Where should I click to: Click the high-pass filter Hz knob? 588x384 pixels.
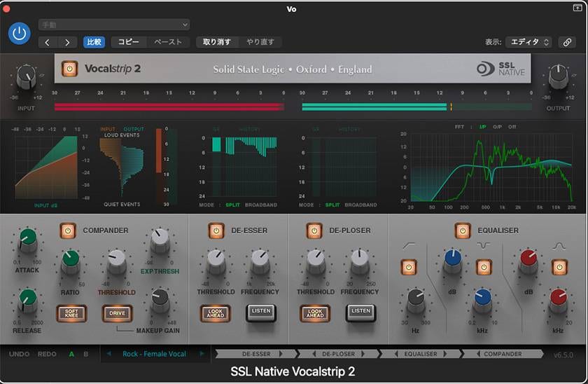pos(416,301)
